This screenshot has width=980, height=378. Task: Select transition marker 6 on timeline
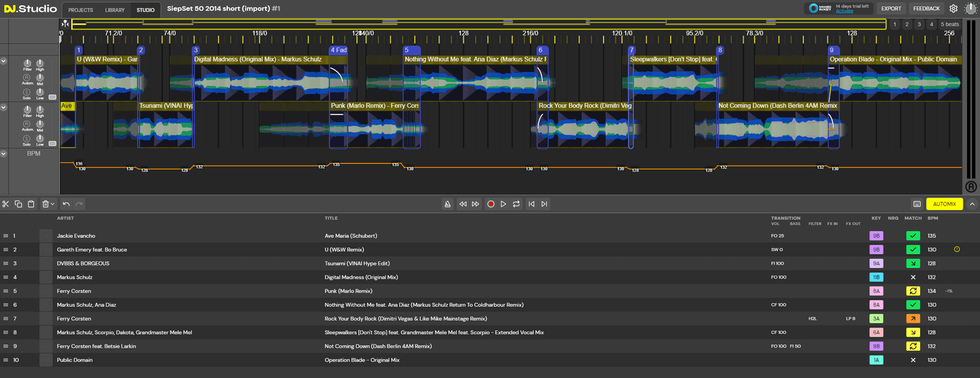tap(541, 50)
